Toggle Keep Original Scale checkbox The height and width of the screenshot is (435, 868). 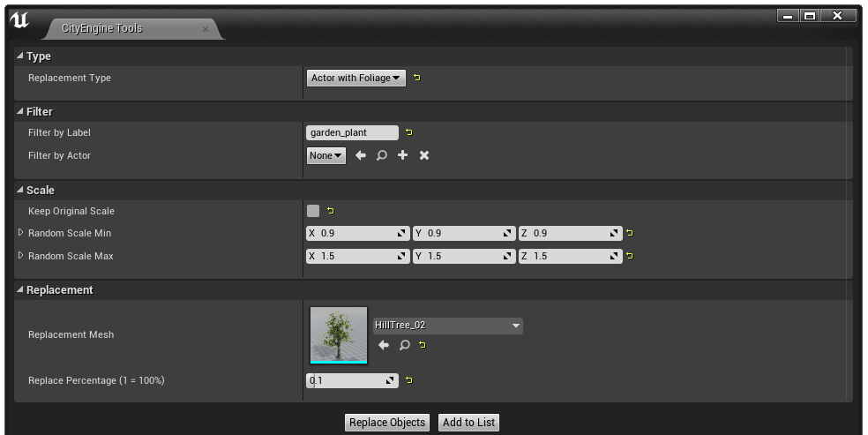313,211
